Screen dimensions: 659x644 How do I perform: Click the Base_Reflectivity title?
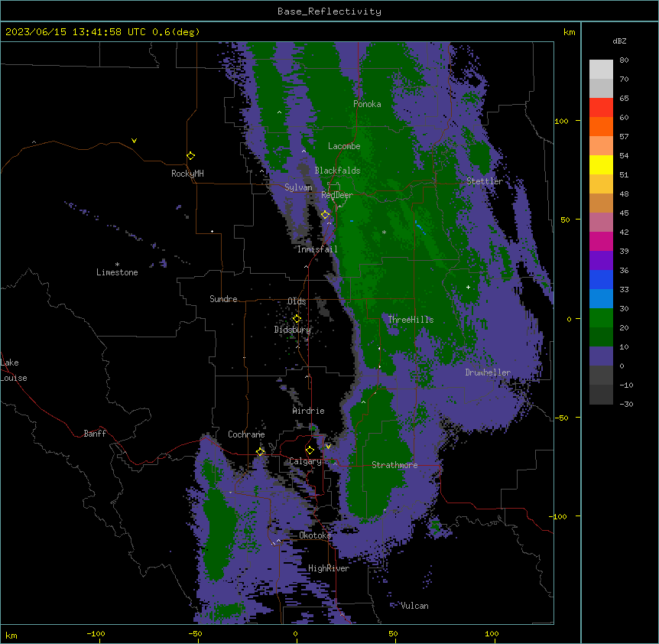329,11
